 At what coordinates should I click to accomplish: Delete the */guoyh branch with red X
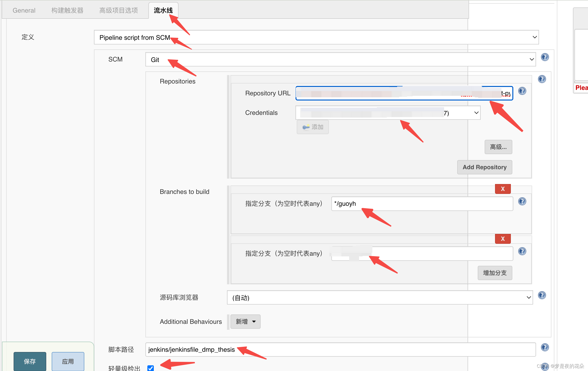[x=503, y=189]
